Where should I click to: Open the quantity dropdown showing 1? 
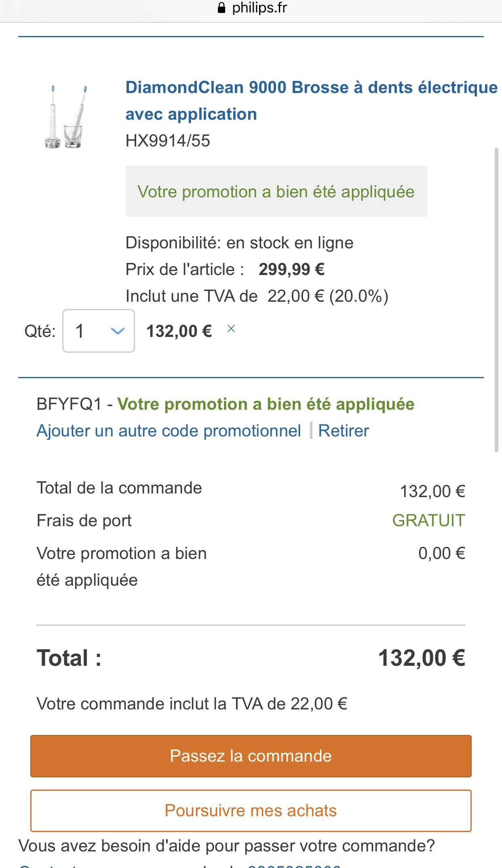pyautogui.click(x=99, y=331)
